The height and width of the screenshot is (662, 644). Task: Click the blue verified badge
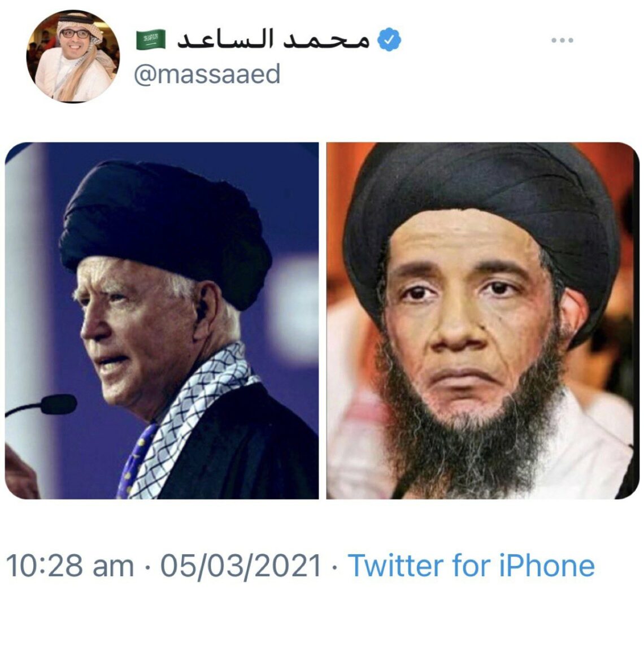pyautogui.click(x=389, y=40)
